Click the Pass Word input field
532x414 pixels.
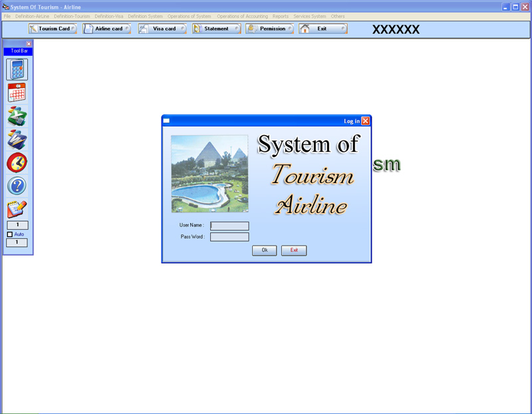click(229, 237)
